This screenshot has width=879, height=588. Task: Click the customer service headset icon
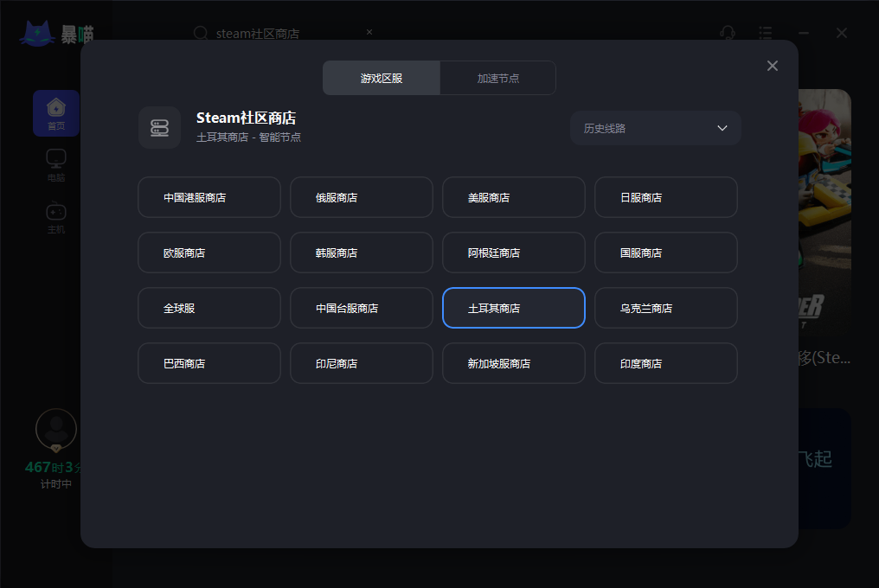(727, 33)
